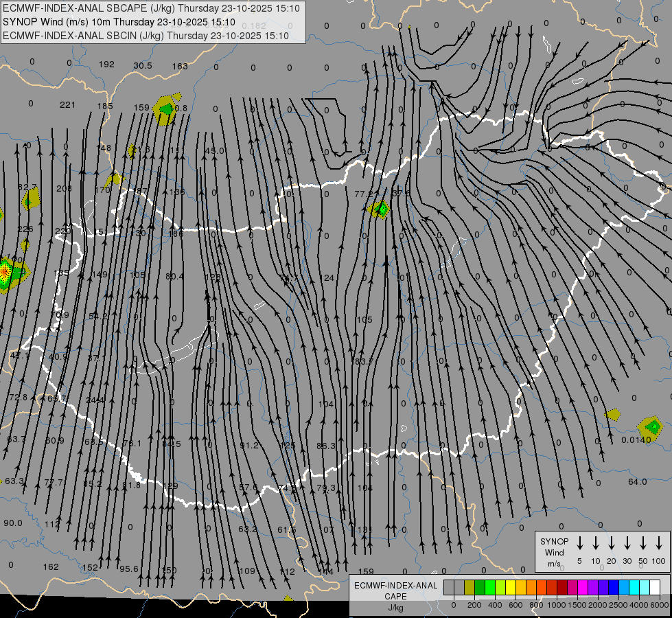Click the 6000 tick label on CAPE scale
This screenshot has width=672, height=618.
click(x=659, y=605)
